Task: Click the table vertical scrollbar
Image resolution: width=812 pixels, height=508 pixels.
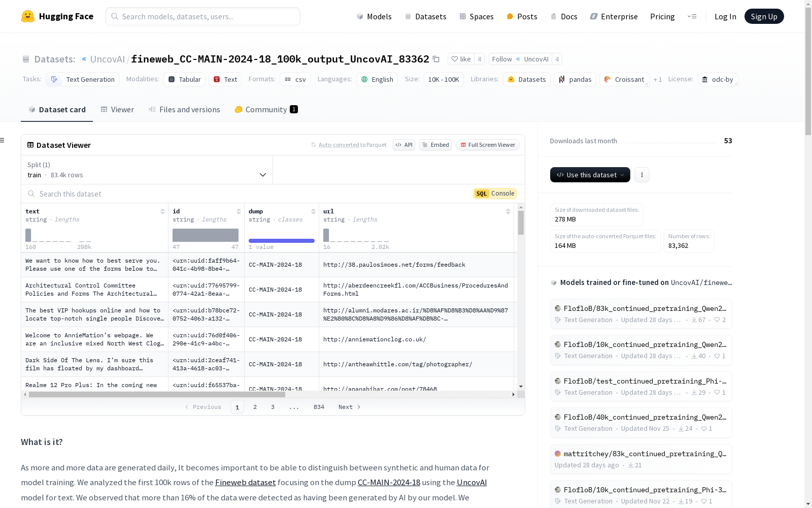Action: (521, 223)
